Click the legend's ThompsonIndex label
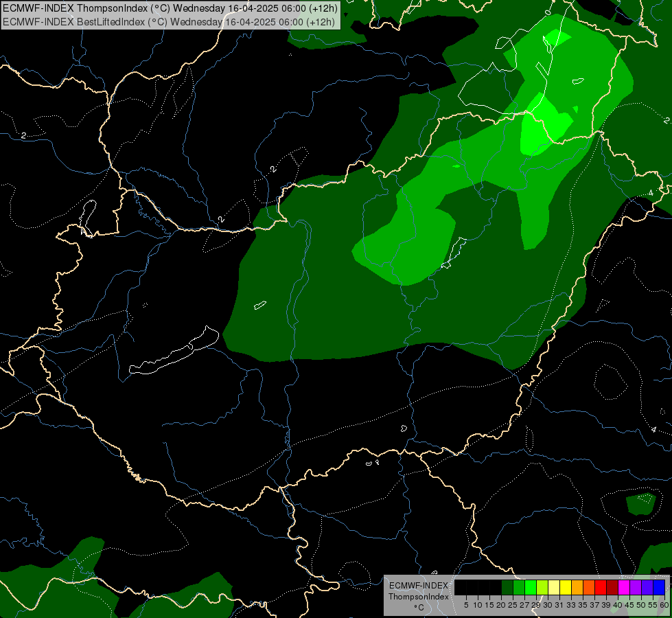 (419, 597)
